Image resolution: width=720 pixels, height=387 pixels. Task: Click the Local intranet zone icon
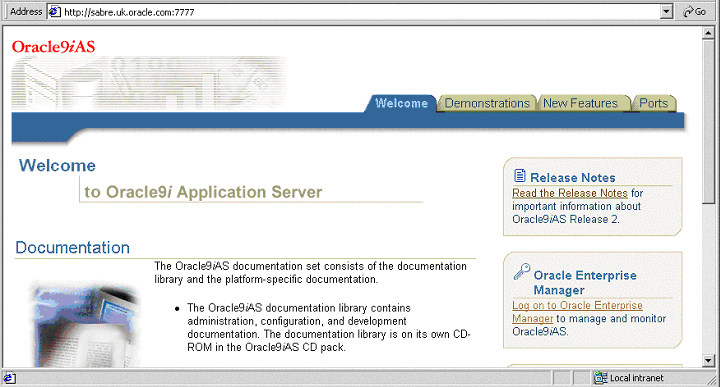pos(600,378)
